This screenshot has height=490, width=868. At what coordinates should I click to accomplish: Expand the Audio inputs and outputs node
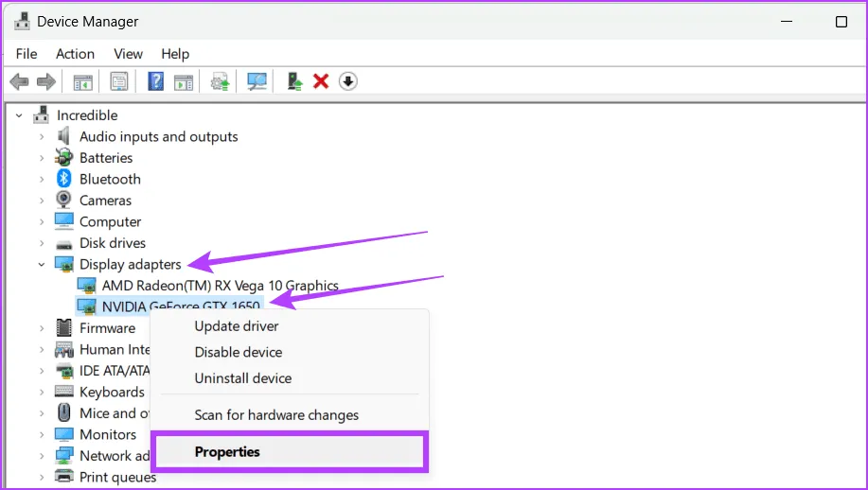(x=42, y=137)
